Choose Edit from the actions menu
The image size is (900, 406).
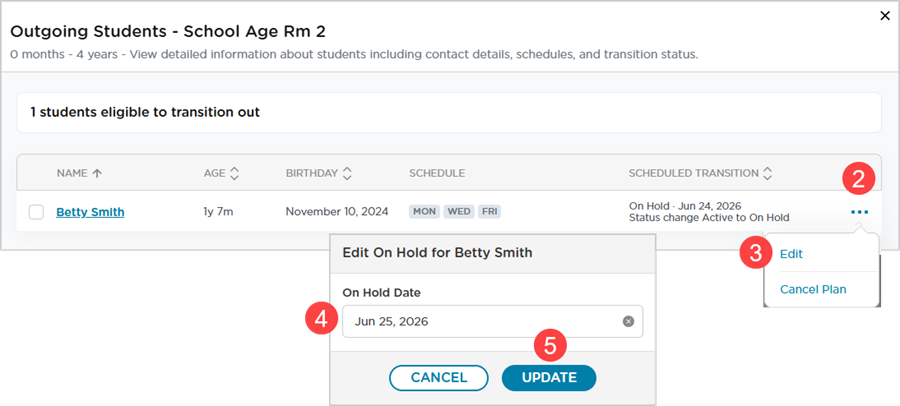pyautogui.click(x=791, y=254)
